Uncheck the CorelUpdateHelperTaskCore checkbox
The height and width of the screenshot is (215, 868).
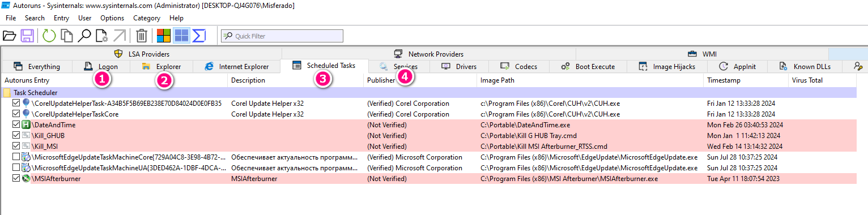coord(16,114)
